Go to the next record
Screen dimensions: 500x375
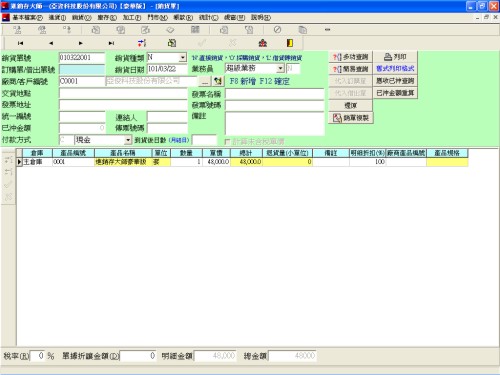[81, 43]
